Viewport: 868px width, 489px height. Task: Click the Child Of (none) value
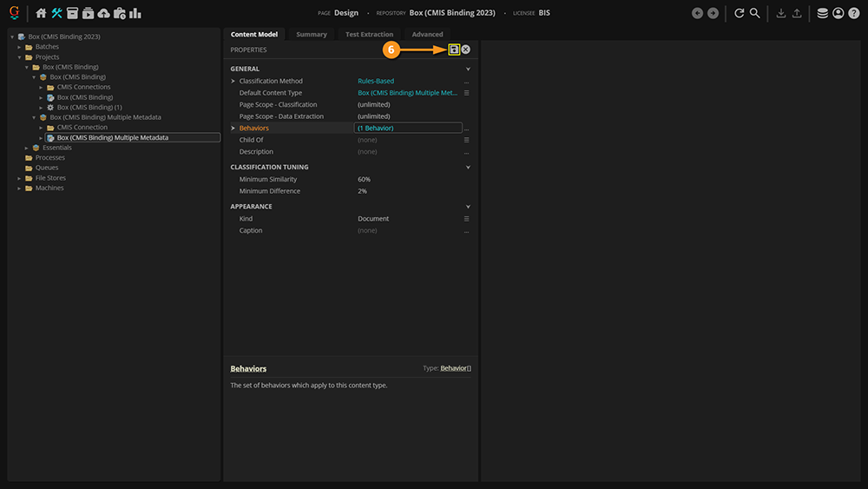(x=367, y=140)
